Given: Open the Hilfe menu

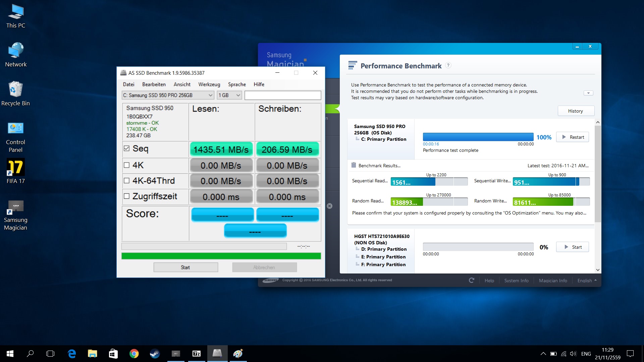Looking at the screenshot, I should coord(259,84).
